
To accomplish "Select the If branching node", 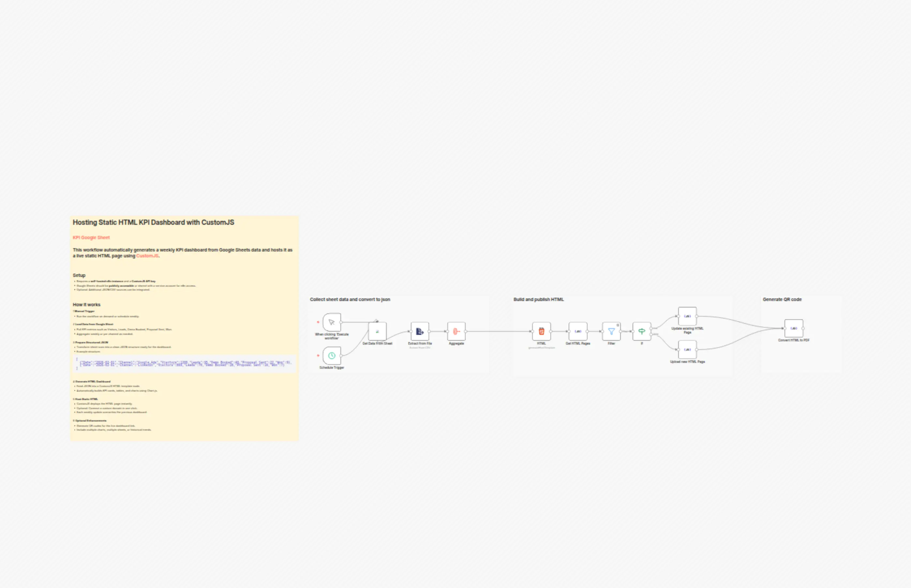I will (641, 331).
